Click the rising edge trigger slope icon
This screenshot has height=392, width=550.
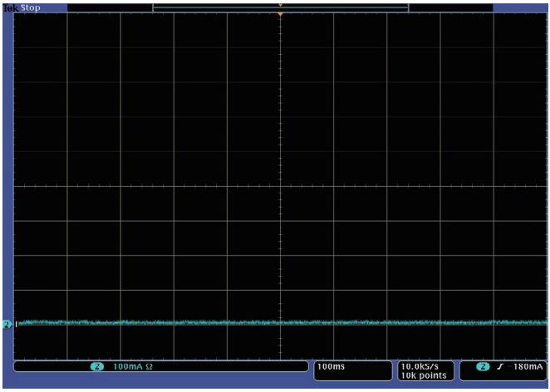(x=500, y=367)
